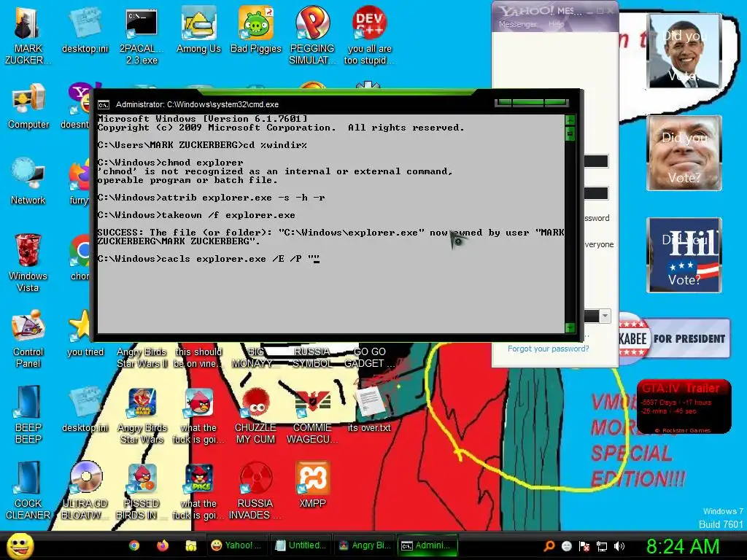The width and height of the screenshot is (747, 560).
Task: Switch to the Untitled... taskbar button
Action: click(x=301, y=545)
